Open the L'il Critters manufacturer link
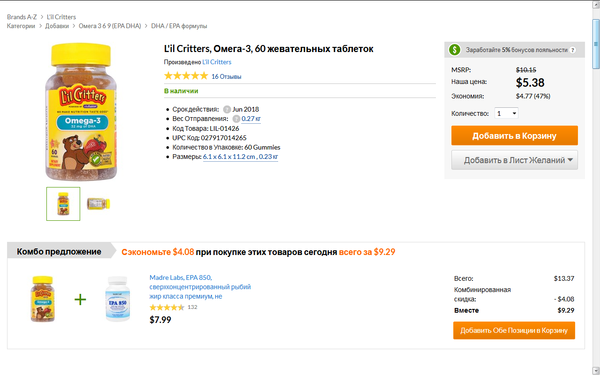Image resolution: width=600 pixels, height=375 pixels. [217, 62]
